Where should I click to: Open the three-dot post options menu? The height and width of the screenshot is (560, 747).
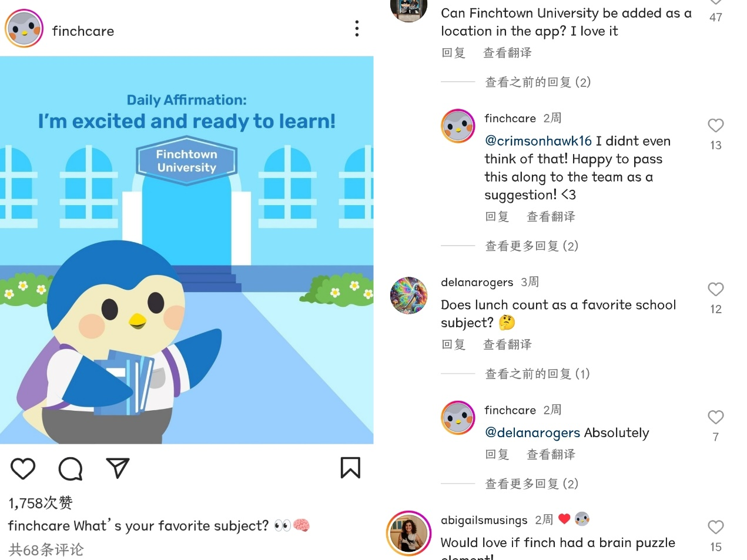point(357,29)
